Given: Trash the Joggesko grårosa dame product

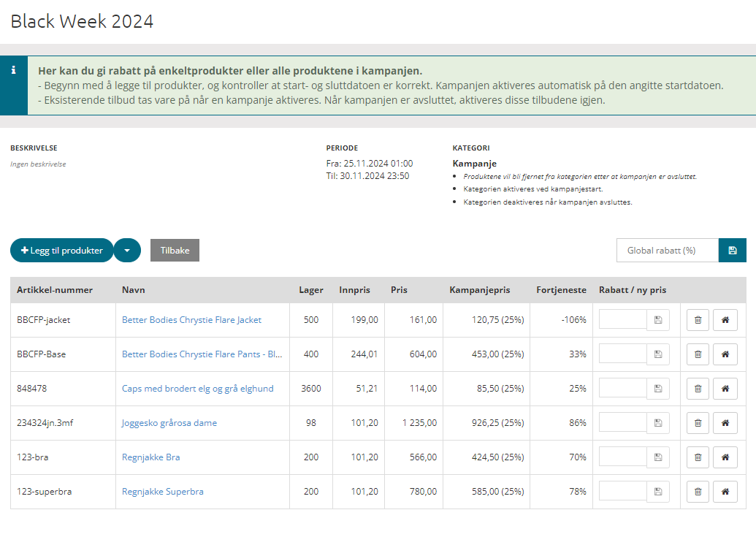Looking at the screenshot, I should pos(698,423).
